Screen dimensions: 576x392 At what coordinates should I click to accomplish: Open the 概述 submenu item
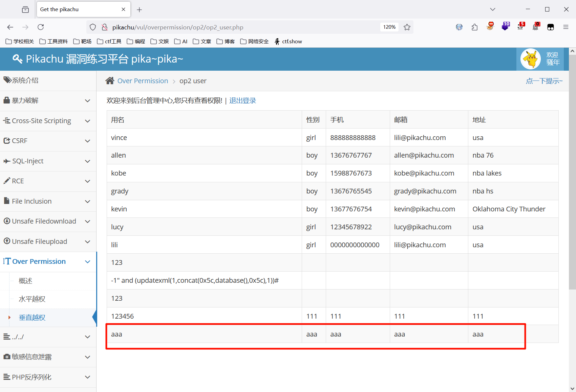[48, 281]
